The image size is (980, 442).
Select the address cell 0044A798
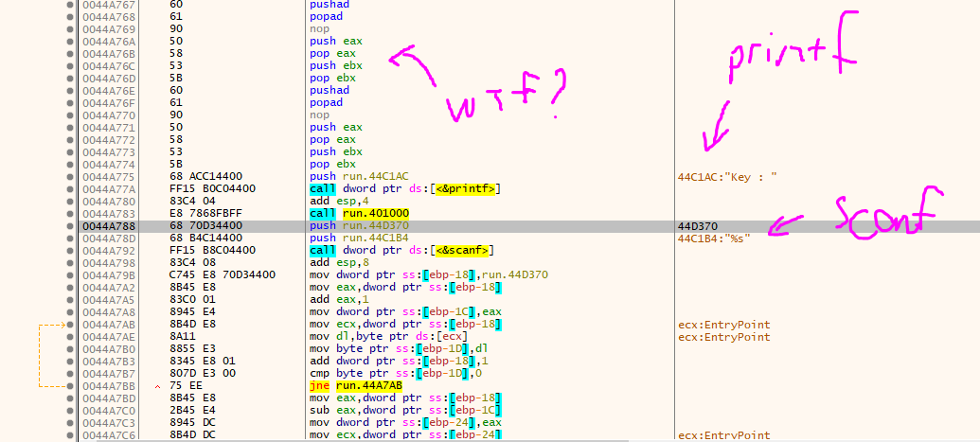tap(108, 262)
